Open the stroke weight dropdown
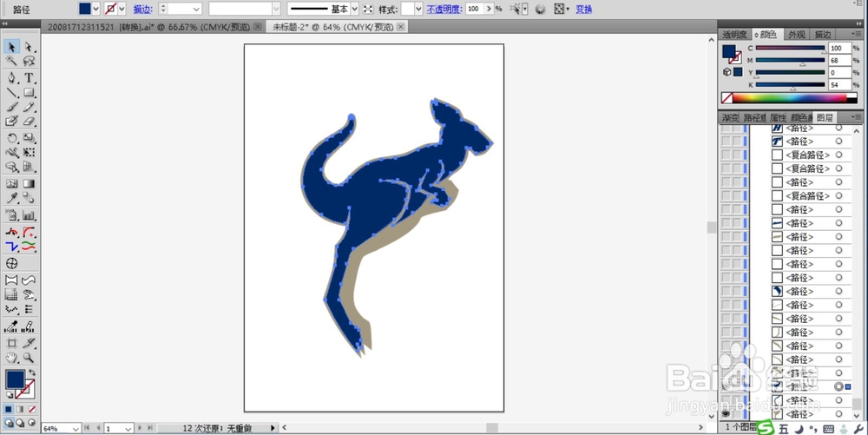868x435 pixels. pyautogui.click(x=196, y=9)
